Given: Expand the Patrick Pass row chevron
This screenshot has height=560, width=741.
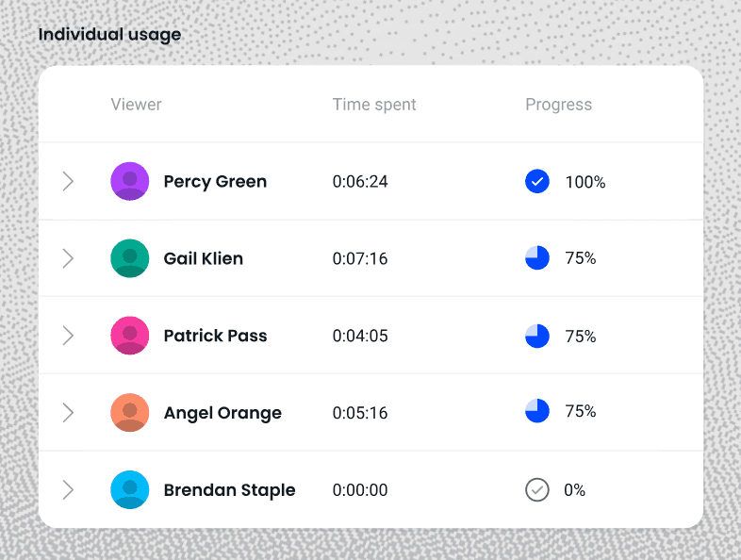Looking at the screenshot, I should (68, 336).
